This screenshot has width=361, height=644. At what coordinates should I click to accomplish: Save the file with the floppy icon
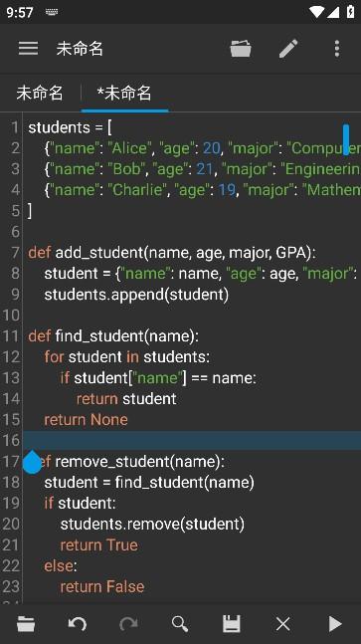point(232,624)
